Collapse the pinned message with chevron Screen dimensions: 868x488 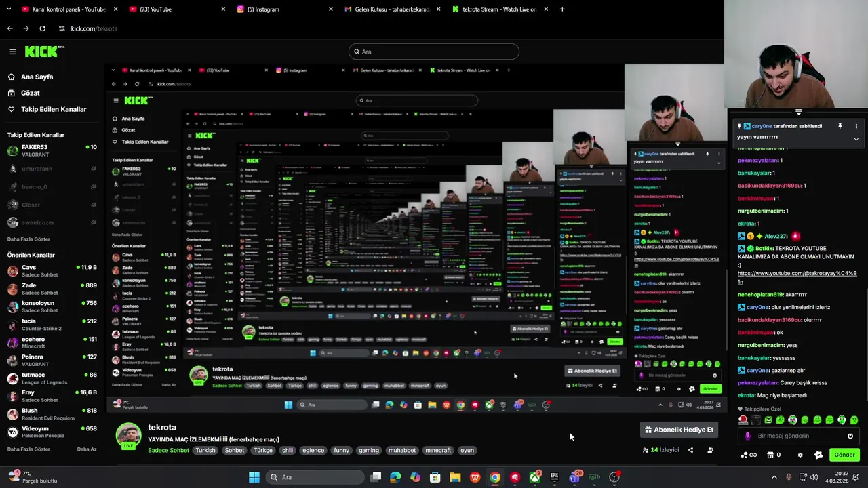(x=856, y=139)
